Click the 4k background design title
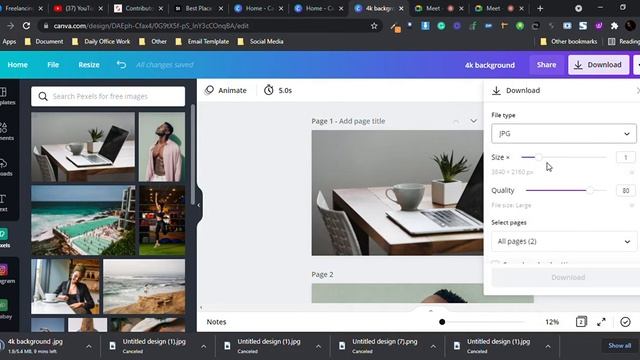Image resolution: width=640 pixels, height=360 pixels. 490,65
